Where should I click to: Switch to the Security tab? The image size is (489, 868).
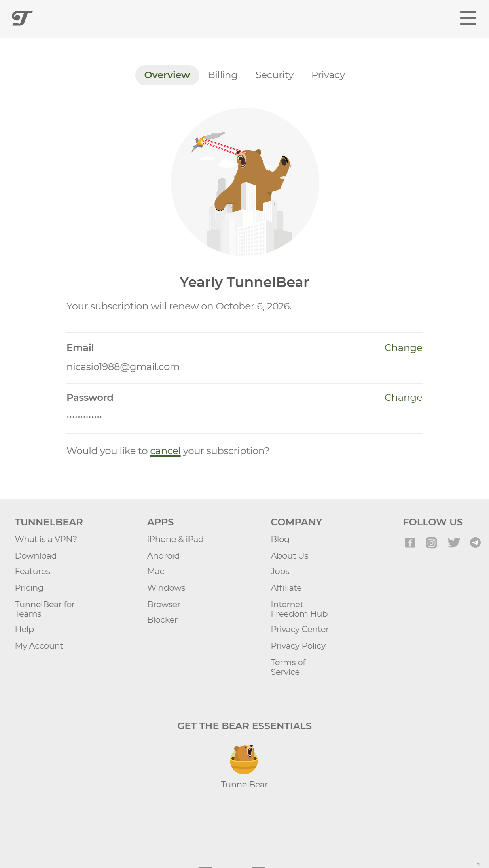pos(274,75)
